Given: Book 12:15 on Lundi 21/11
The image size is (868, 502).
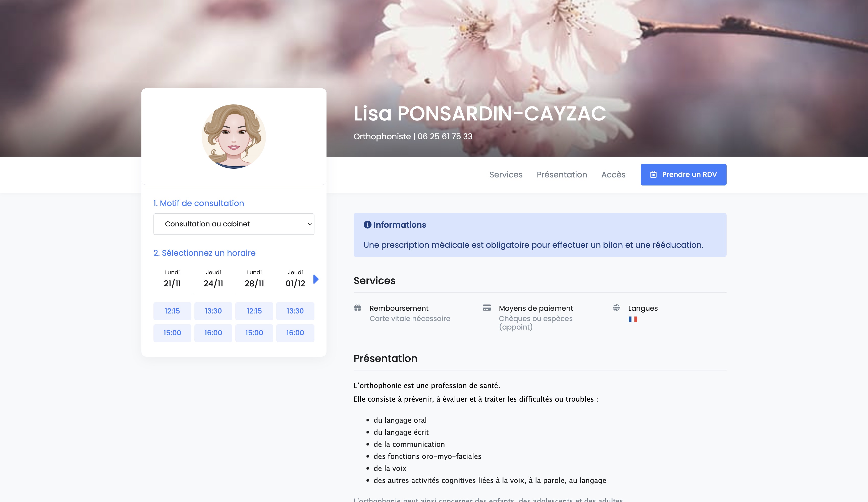Looking at the screenshot, I should point(172,311).
